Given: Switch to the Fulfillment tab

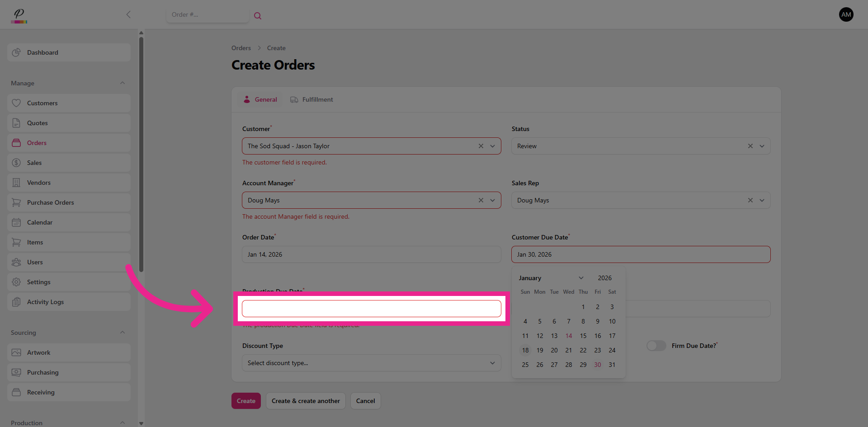Looking at the screenshot, I should pyautogui.click(x=311, y=99).
